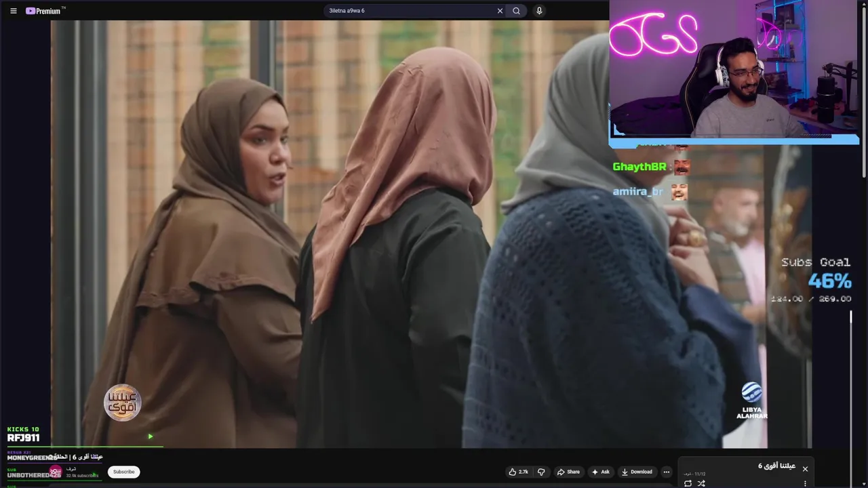Toggle playlist loop
This screenshot has width=868, height=488.
(x=688, y=483)
